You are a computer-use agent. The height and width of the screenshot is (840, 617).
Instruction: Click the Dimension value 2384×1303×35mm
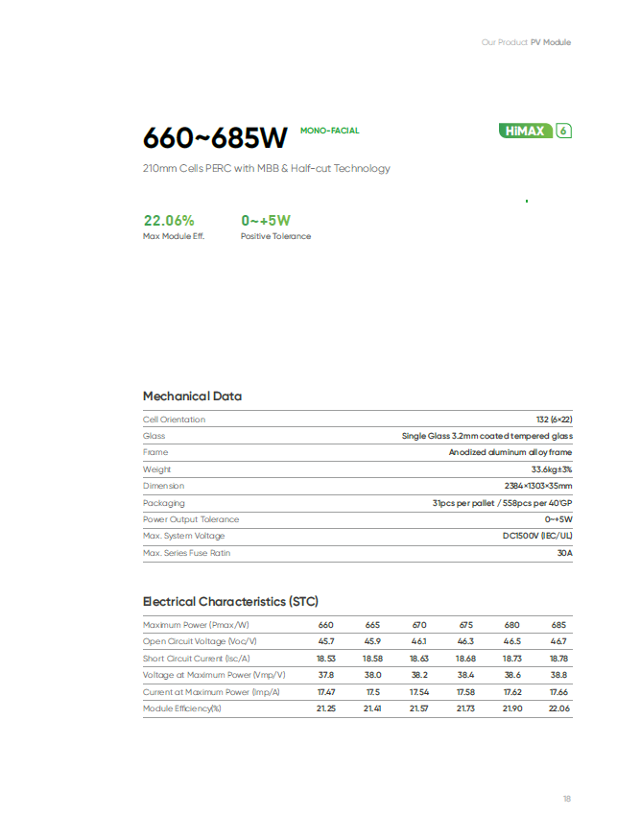point(537,486)
